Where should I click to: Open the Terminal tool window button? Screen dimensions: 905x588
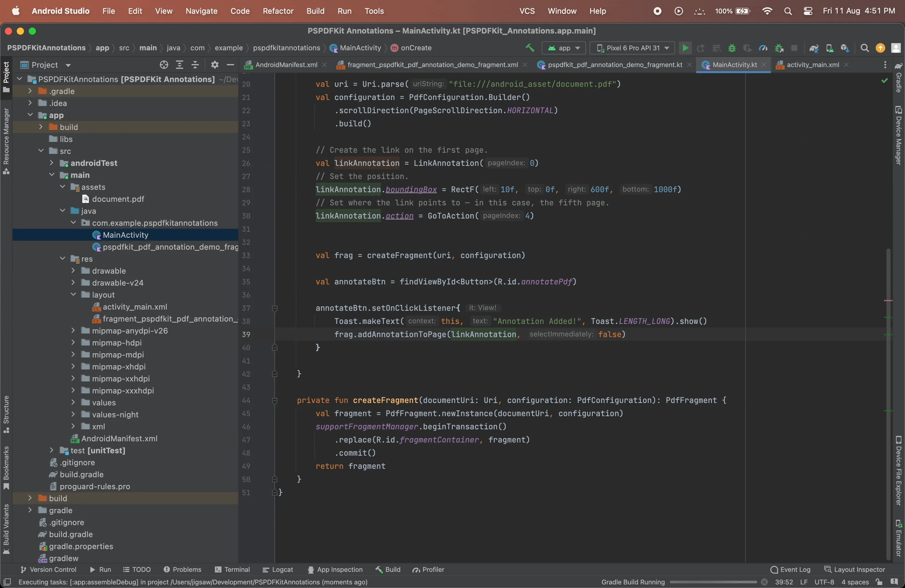[x=232, y=569]
